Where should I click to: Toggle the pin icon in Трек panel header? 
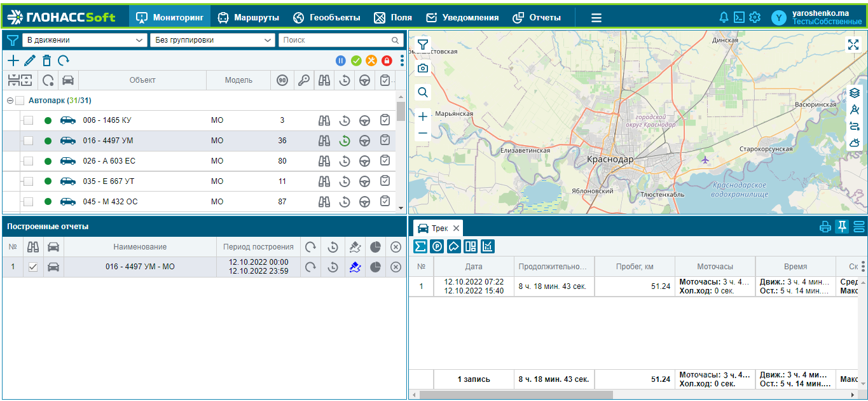click(842, 227)
